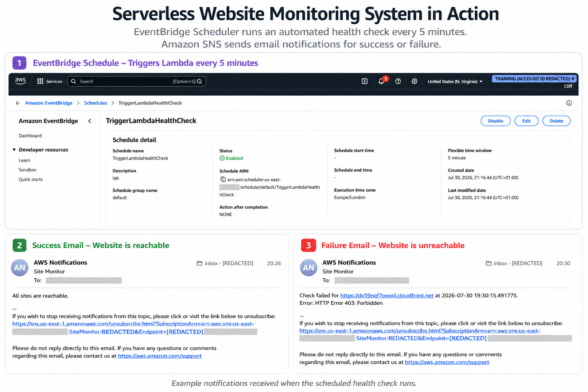Image resolution: width=588 pixels, height=392 pixels.
Task: Click the "Schedule detail" heading
Action: (134, 140)
